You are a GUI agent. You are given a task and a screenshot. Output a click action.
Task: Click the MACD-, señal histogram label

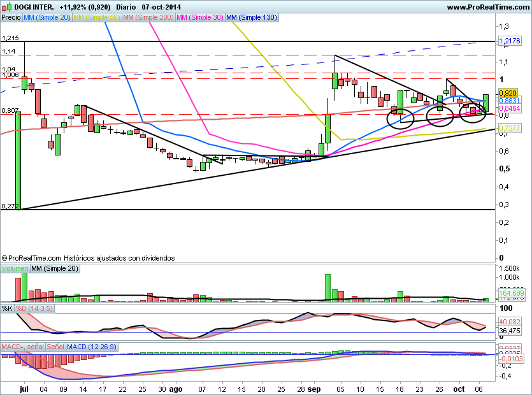(x=22, y=347)
